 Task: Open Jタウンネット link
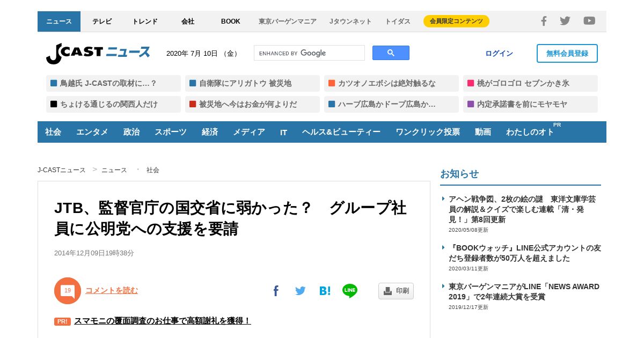click(x=350, y=21)
